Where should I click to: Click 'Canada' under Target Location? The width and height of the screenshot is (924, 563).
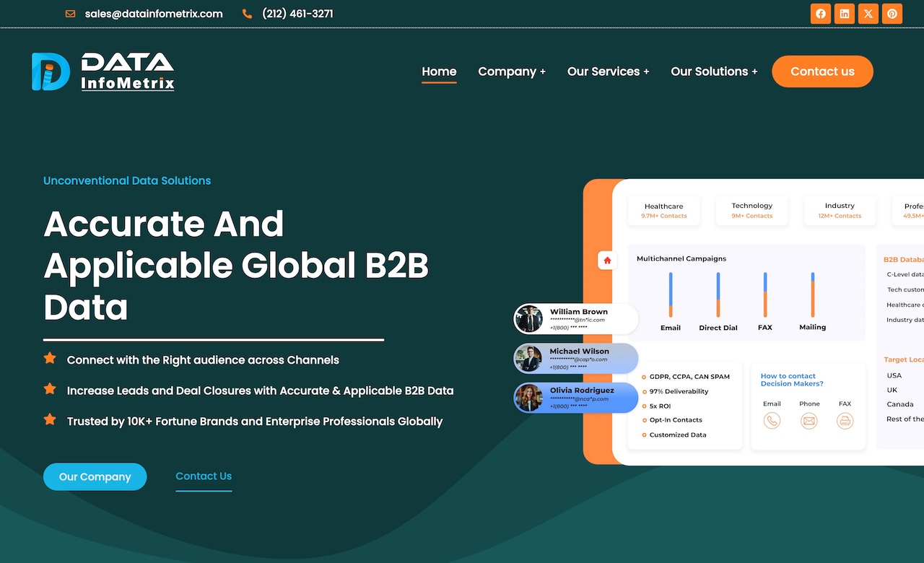coord(900,404)
